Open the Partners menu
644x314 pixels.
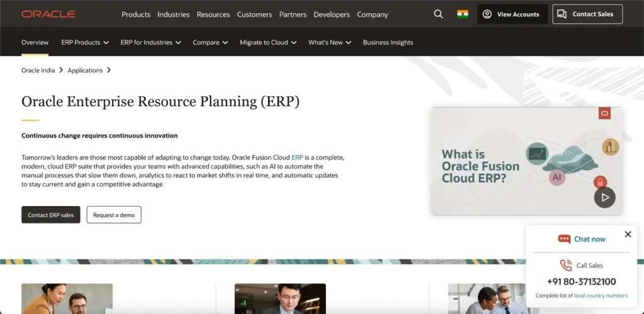pos(293,14)
